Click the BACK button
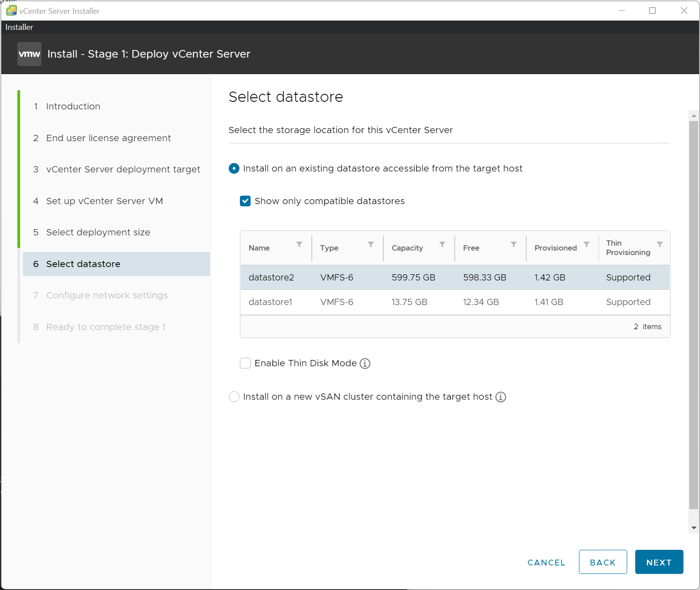Image resolution: width=700 pixels, height=590 pixels. click(603, 562)
